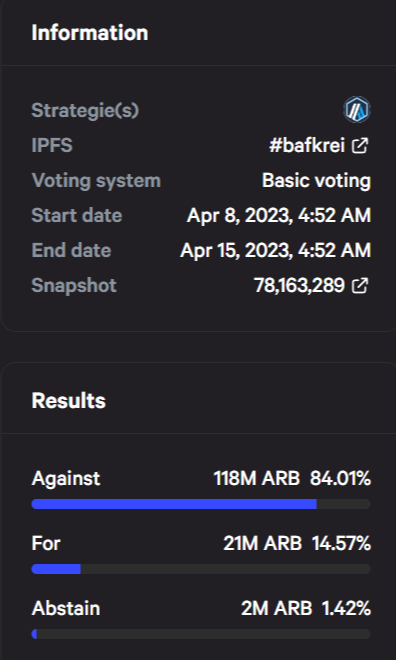Open the Snapshot block external link icon
Viewport: 396px width, 660px height.
point(360,285)
